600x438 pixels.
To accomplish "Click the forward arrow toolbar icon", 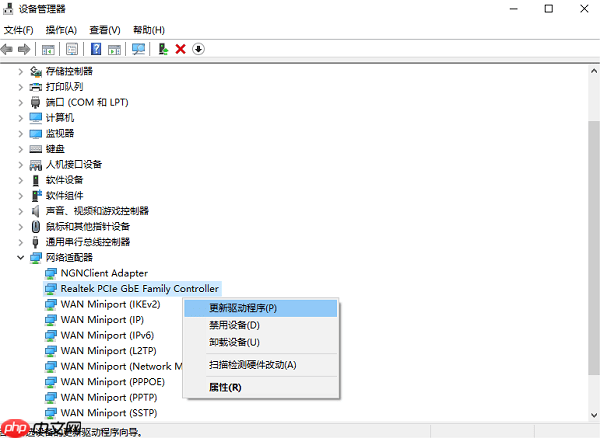I will click(24, 49).
